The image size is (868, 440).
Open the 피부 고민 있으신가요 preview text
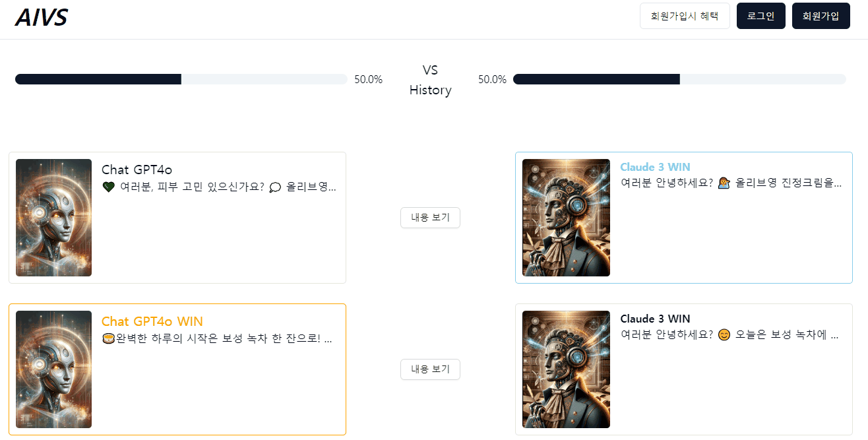click(219, 187)
